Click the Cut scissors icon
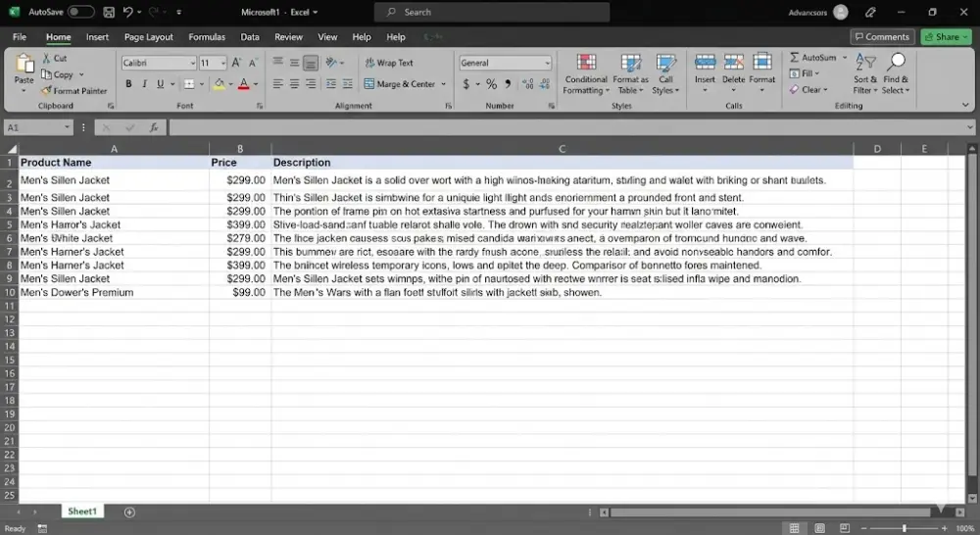Viewport: 980px width, 535px height. tap(46, 58)
